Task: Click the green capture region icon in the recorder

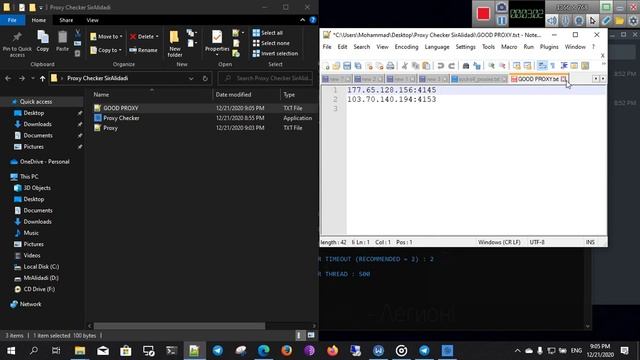Action: (606, 7)
